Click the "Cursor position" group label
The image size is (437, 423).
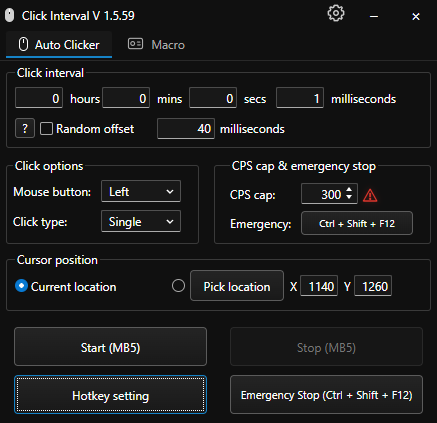(57, 260)
